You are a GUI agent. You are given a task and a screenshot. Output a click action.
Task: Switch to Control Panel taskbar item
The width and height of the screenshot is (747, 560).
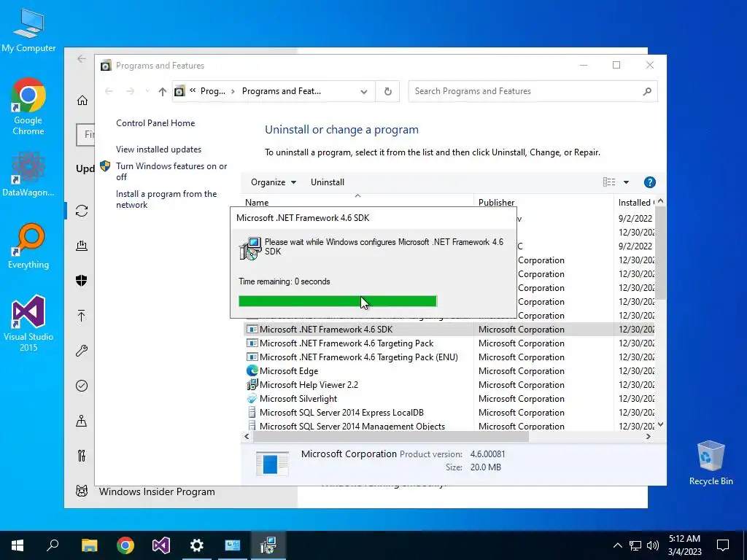click(x=233, y=545)
